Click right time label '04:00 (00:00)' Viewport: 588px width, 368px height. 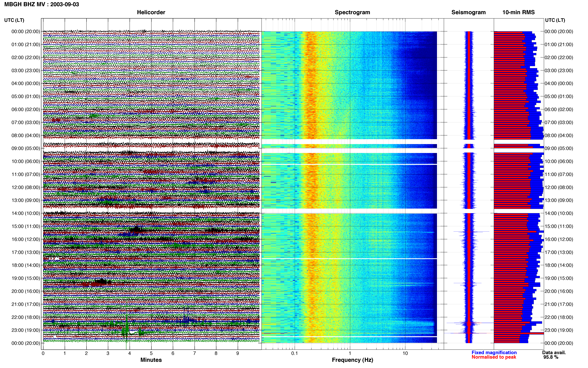[559, 83]
